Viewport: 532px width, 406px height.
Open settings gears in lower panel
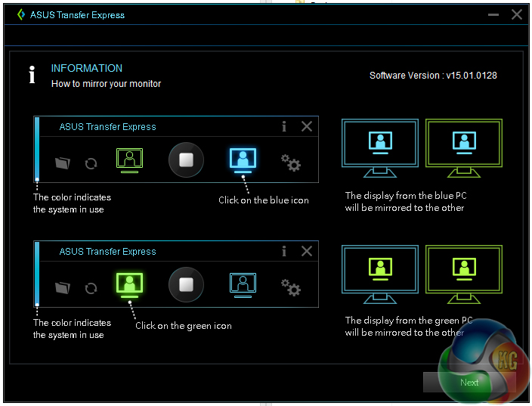click(291, 287)
